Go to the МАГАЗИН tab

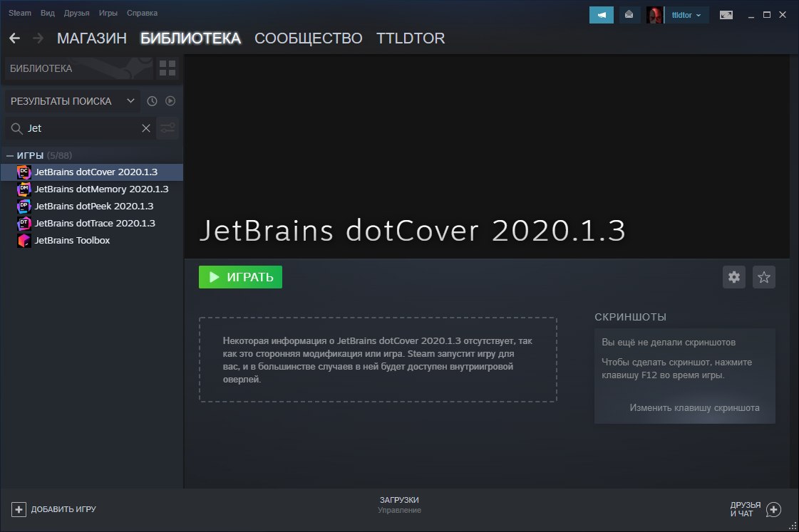(92, 38)
